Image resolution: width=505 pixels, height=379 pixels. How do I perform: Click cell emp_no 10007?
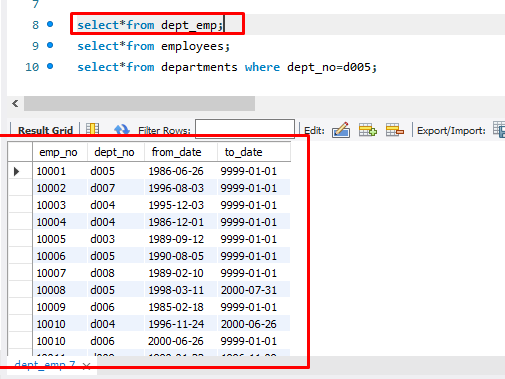[x=60, y=273]
